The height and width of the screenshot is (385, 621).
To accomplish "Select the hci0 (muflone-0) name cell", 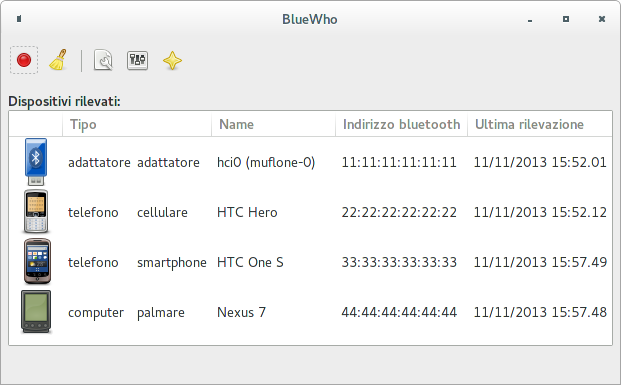I will [x=266, y=162].
